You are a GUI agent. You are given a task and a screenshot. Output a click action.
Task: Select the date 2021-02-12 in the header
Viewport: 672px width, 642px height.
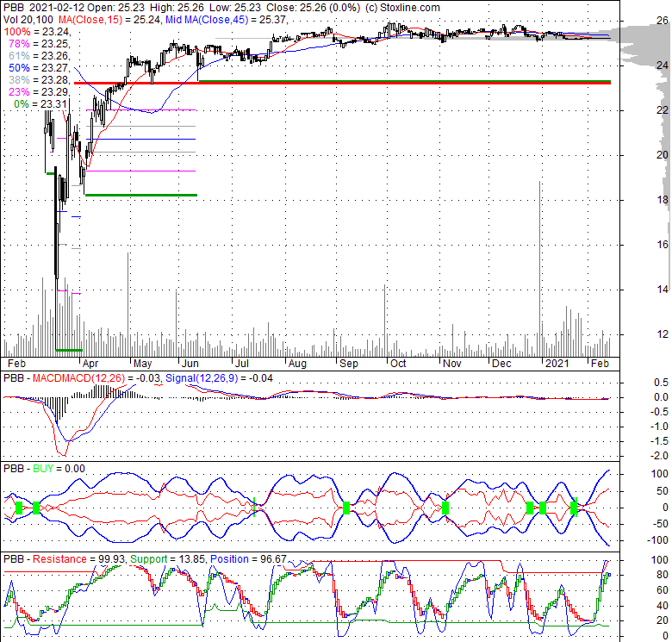click(x=57, y=8)
